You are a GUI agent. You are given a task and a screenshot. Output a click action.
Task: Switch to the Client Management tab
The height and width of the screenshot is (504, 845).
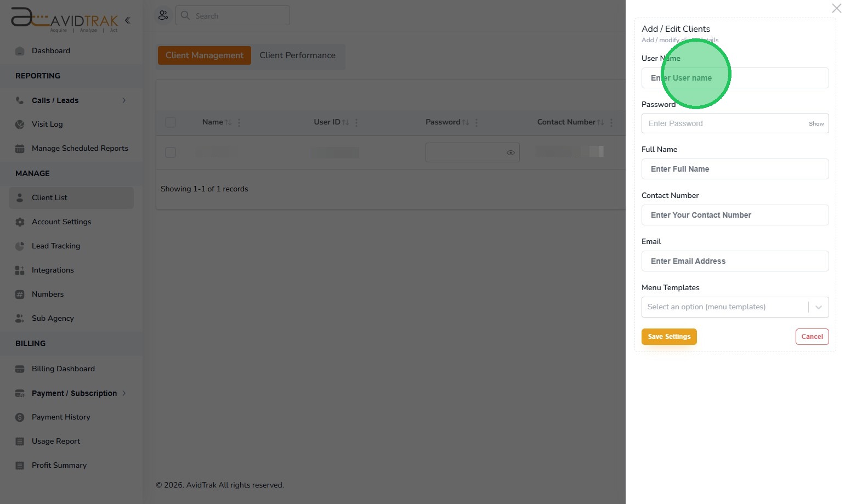coord(205,55)
